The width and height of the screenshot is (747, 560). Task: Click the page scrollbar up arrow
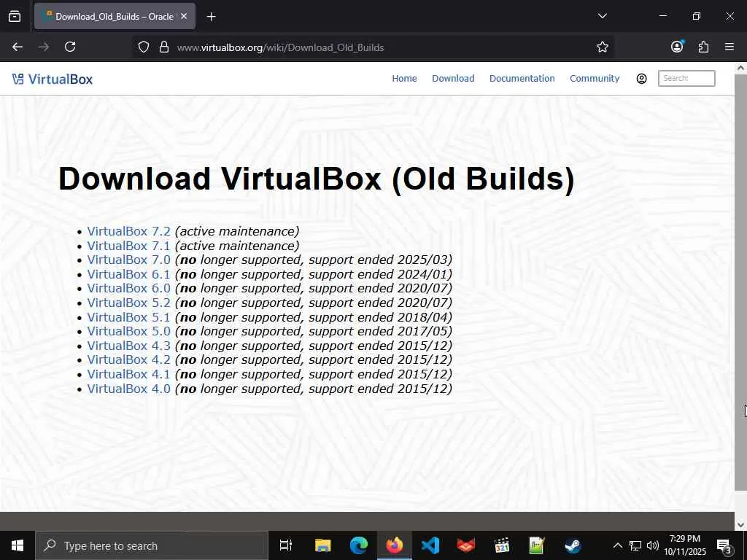point(740,68)
